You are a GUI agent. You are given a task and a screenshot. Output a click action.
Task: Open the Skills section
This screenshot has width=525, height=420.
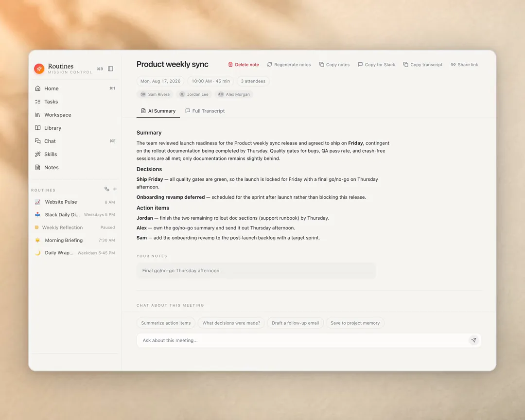click(x=75, y=154)
